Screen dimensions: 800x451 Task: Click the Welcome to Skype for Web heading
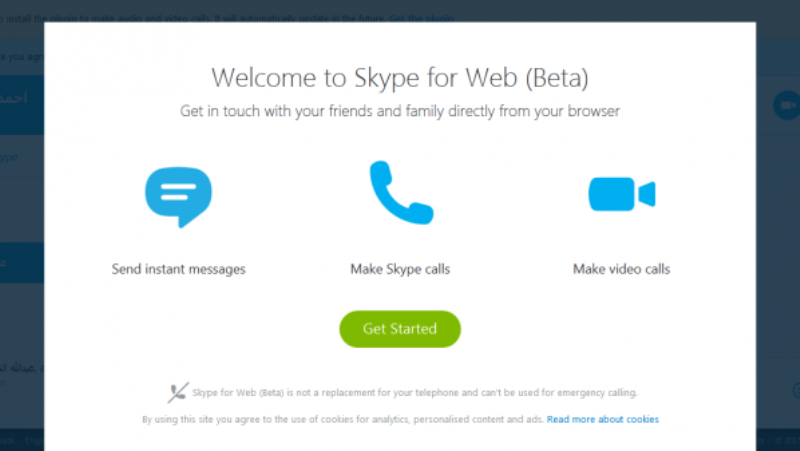coord(400,78)
